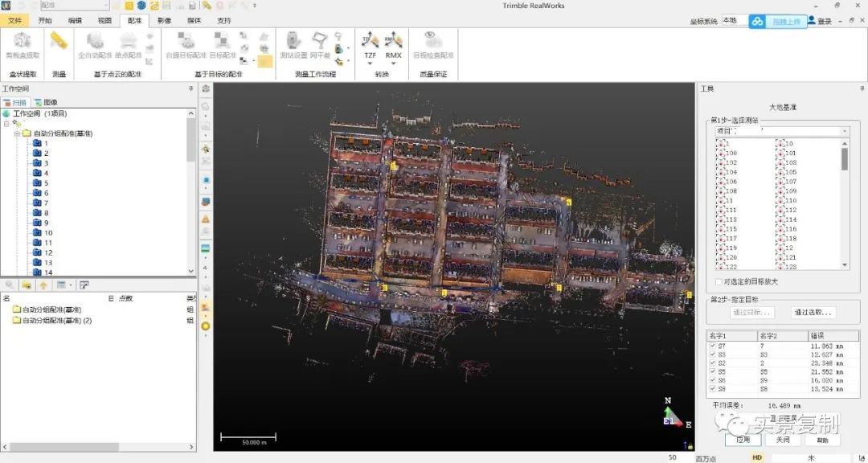Uncheck the S6 target row checkbox

point(712,380)
